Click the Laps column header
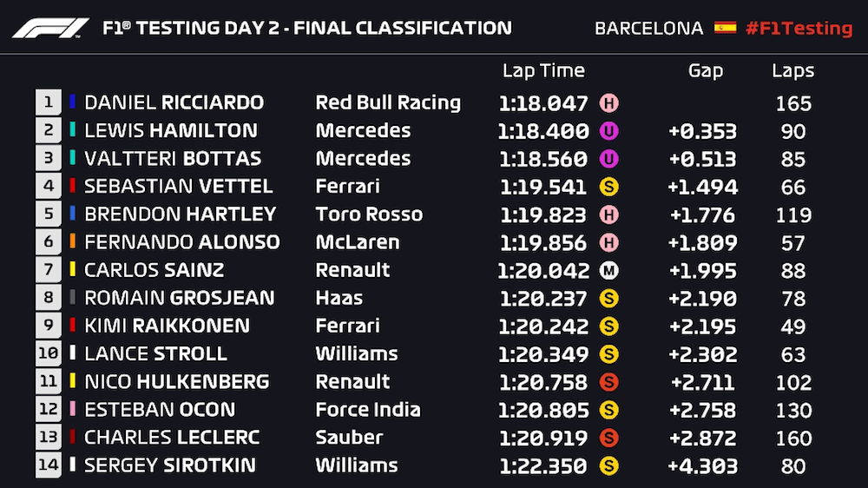868x488 pixels. tap(792, 71)
